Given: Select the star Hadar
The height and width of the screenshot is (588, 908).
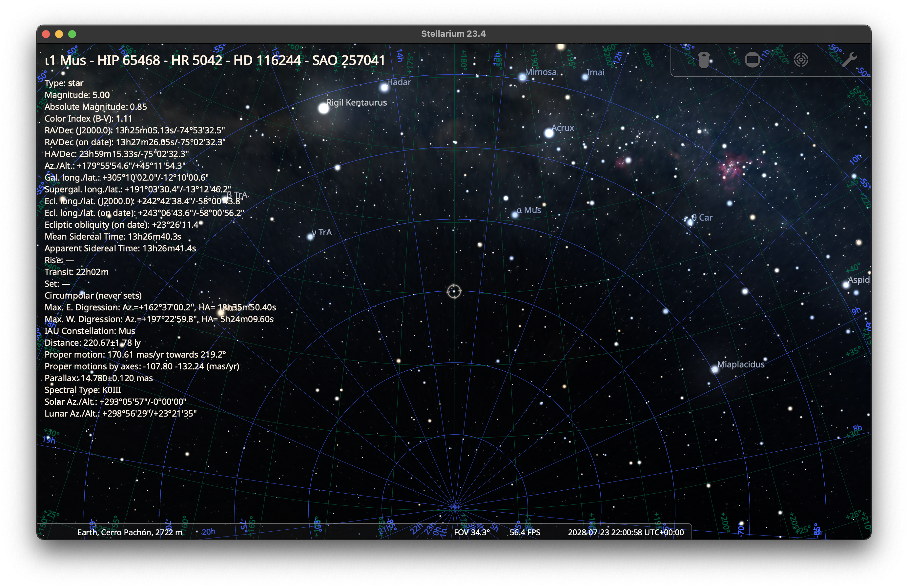Looking at the screenshot, I should point(384,88).
